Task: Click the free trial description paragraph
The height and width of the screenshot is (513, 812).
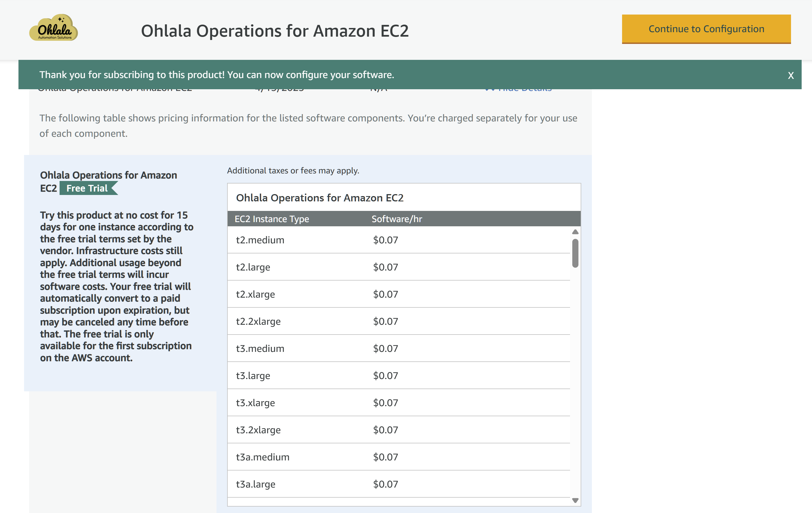Action: 116,286
